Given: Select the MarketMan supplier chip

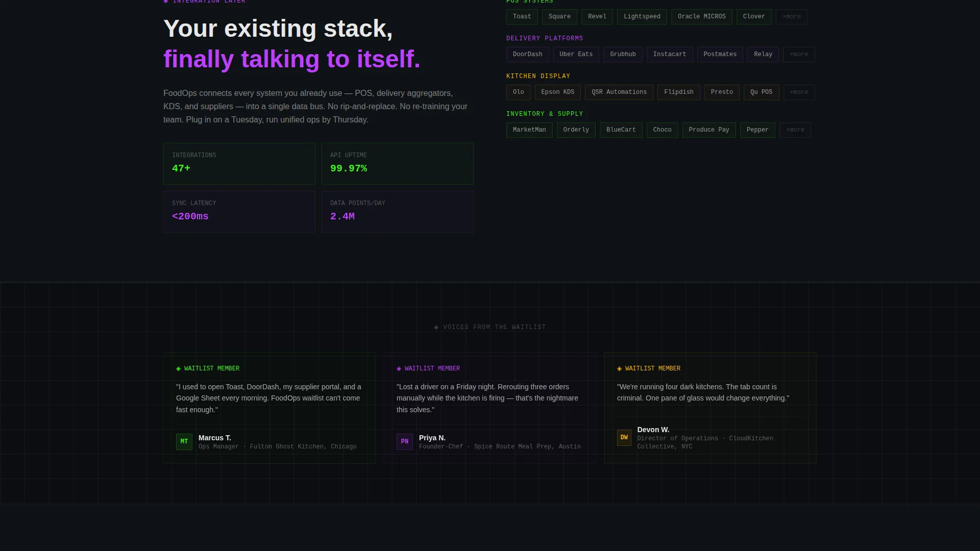Looking at the screenshot, I should [x=529, y=130].
